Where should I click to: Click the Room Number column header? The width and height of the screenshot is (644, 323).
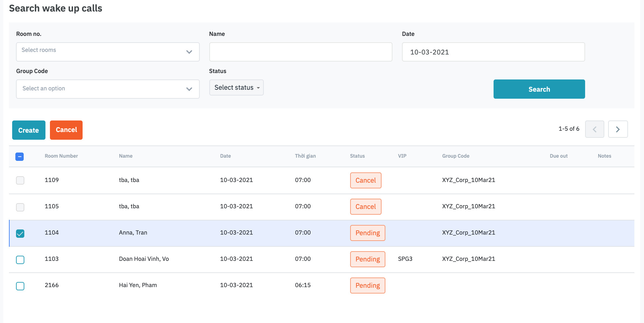(61, 156)
